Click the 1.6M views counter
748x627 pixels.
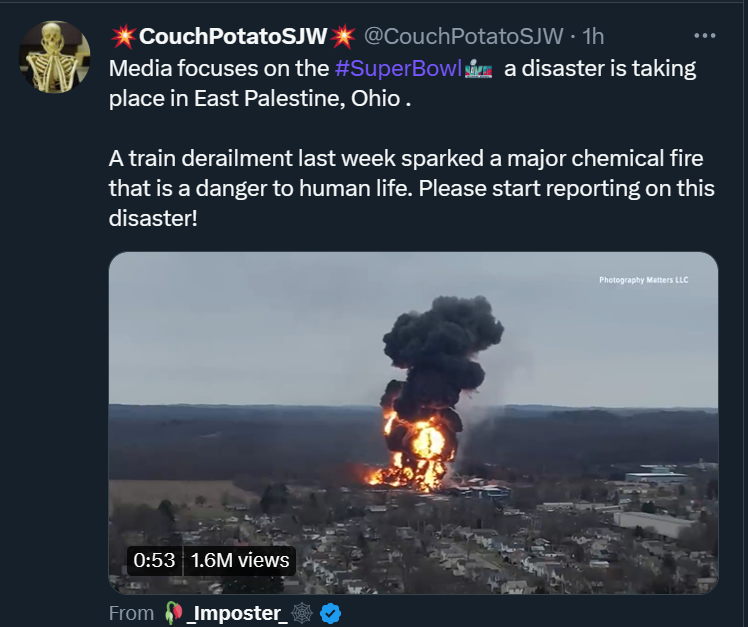pyautogui.click(x=240, y=560)
